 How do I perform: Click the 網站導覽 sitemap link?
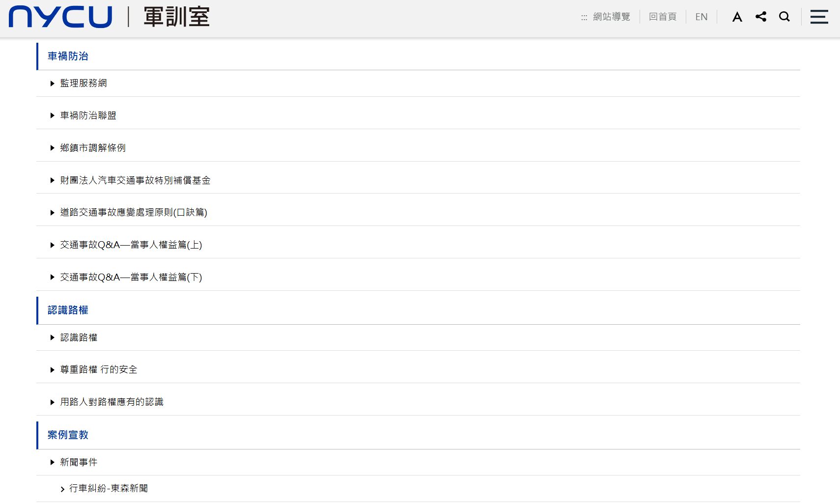click(611, 17)
